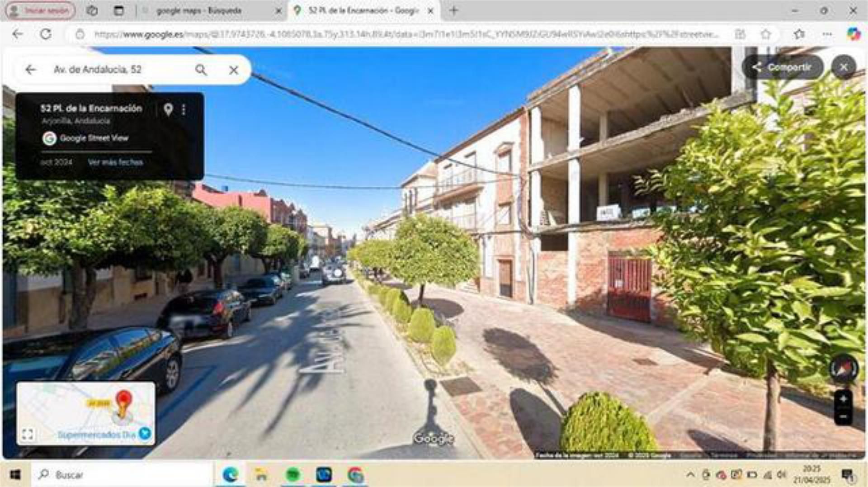Click the compass in Street View

click(843, 369)
